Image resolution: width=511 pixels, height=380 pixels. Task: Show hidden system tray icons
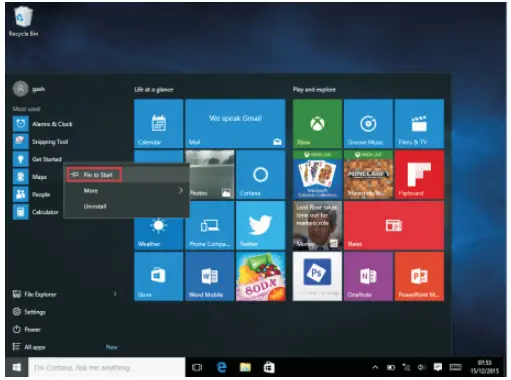click(x=375, y=367)
